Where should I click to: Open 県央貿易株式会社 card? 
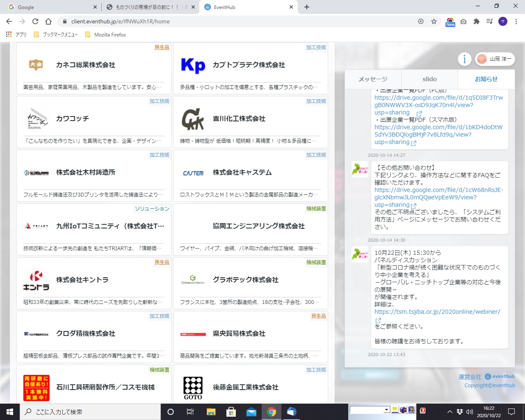[x=251, y=337]
